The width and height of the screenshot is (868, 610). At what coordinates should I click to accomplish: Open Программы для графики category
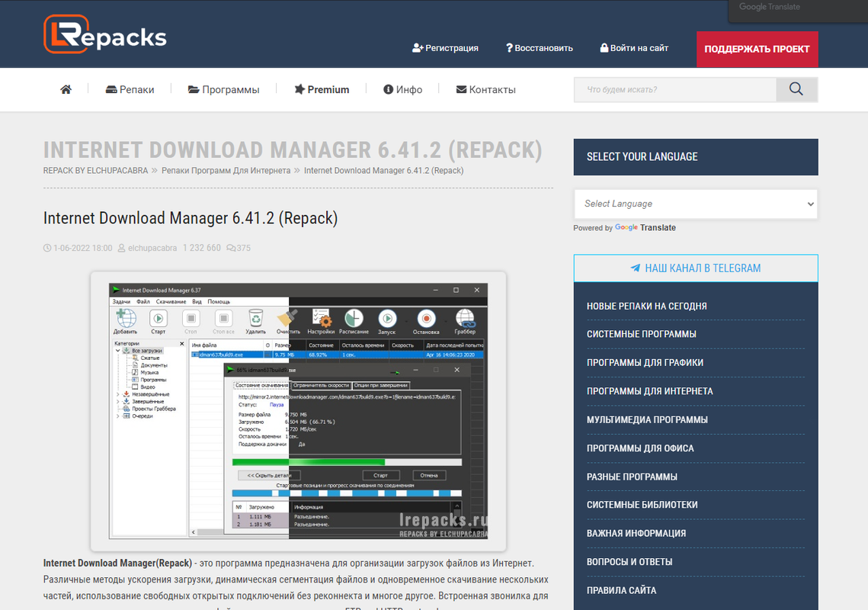point(645,363)
